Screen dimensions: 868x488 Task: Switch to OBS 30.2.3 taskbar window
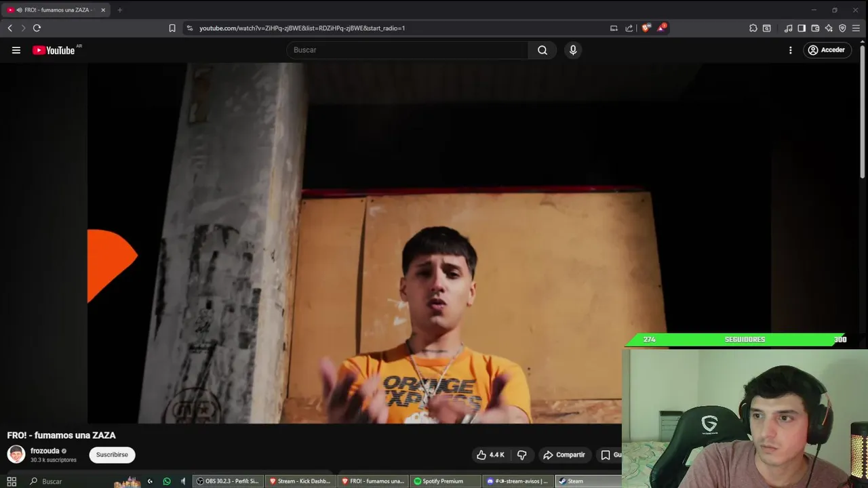pyautogui.click(x=227, y=481)
